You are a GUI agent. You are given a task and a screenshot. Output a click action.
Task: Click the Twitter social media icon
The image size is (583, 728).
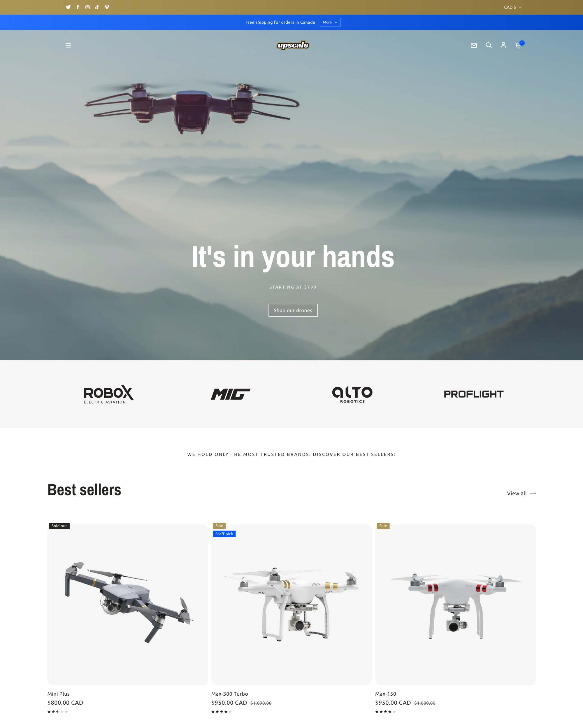[69, 7]
